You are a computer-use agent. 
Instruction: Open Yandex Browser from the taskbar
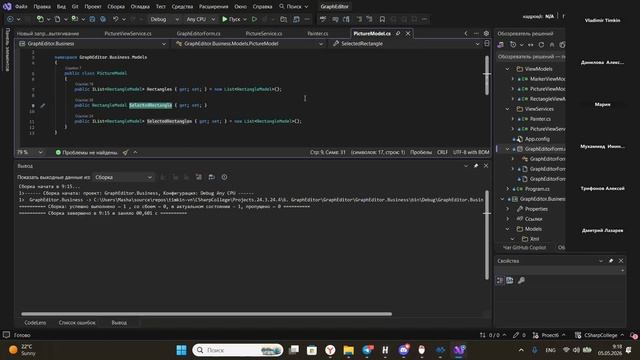[330, 350]
